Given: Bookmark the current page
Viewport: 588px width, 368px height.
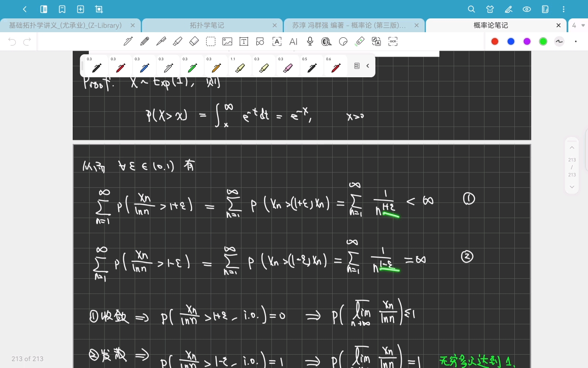Looking at the screenshot, I should [62, 9].
